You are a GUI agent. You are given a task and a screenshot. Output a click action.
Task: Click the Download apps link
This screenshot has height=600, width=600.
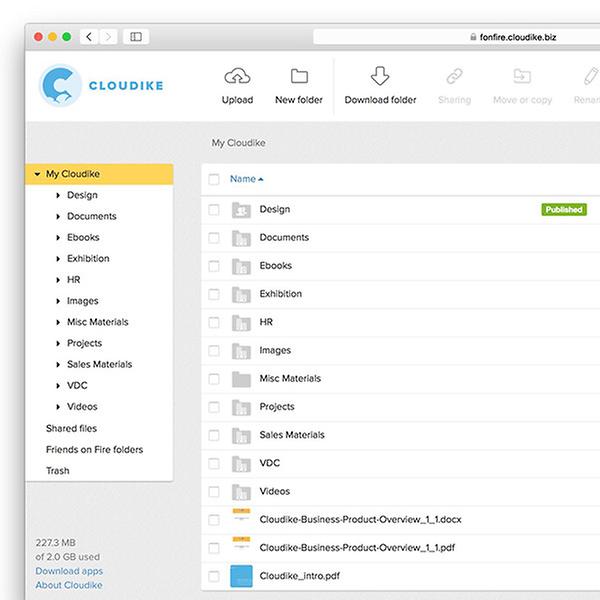[x=69, y=571]
